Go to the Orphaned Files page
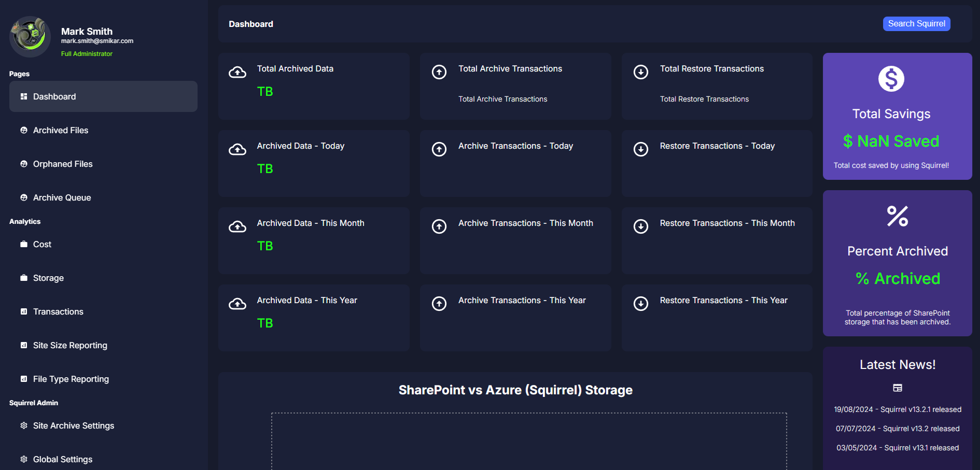 tap(63, 164)
